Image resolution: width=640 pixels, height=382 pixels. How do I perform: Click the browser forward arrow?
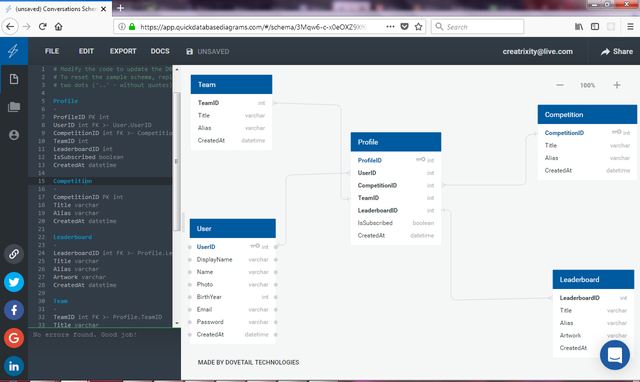click(27, 27)
